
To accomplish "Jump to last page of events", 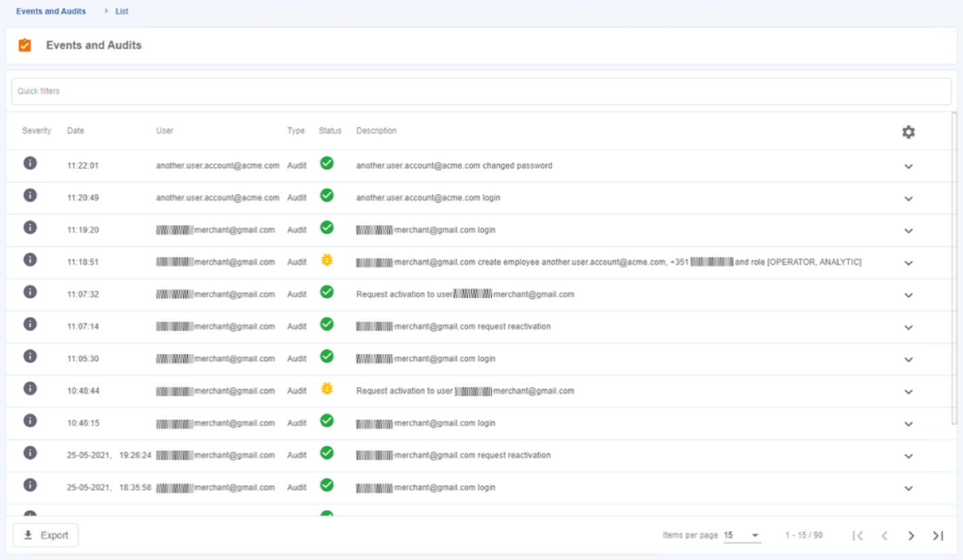I will point(938,536).
